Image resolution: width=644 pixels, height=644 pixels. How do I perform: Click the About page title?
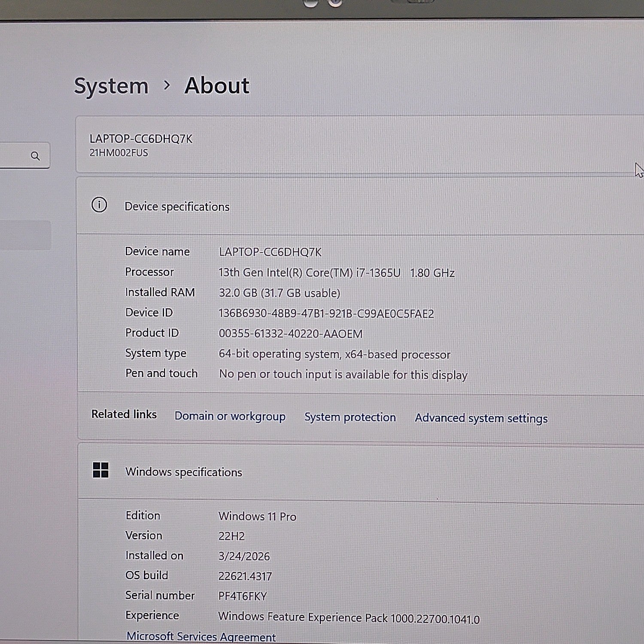click(x=217, y=85)
